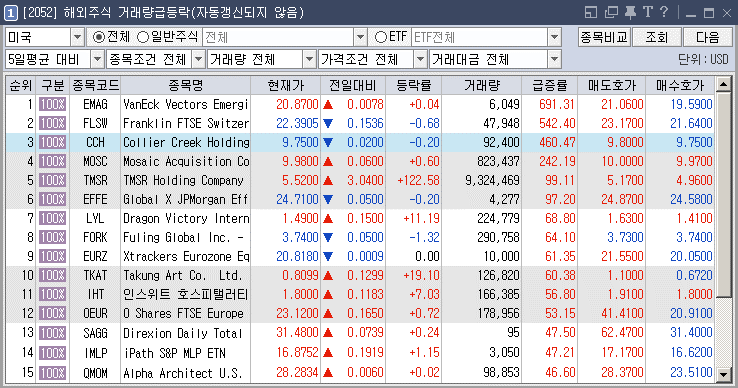Screen dimensions: 738x388
Task: Open the 종목조건 전체 dropdown
Action: (199, 59)
